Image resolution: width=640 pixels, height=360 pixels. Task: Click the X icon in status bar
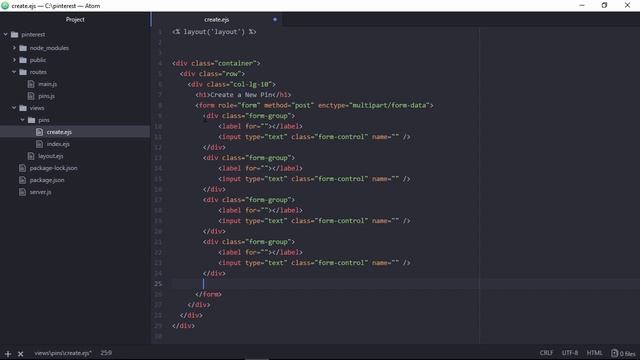coord(20,353)
